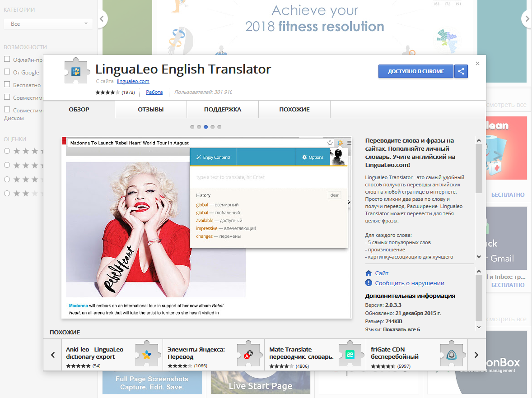
Task: Click the report abuse exclamation icon
Action: (369, 283)
